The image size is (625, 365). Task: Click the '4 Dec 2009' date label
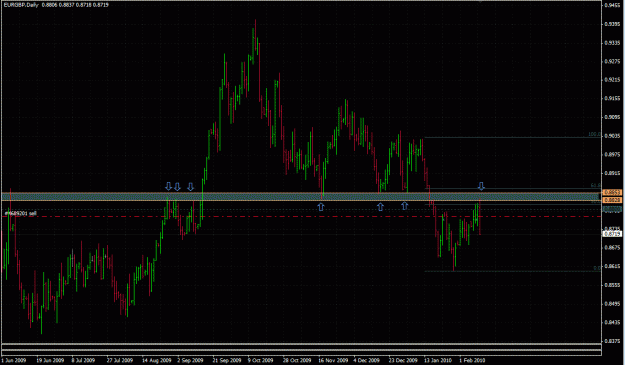(x=366, y=360)
